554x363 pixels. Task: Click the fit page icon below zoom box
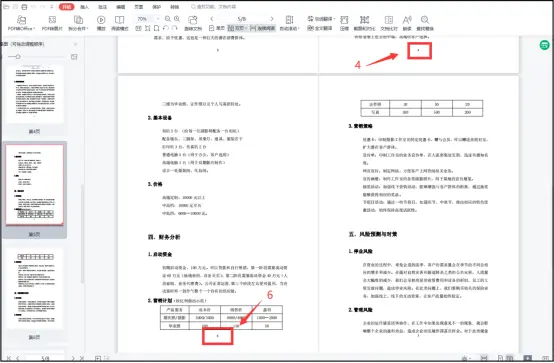157,28
